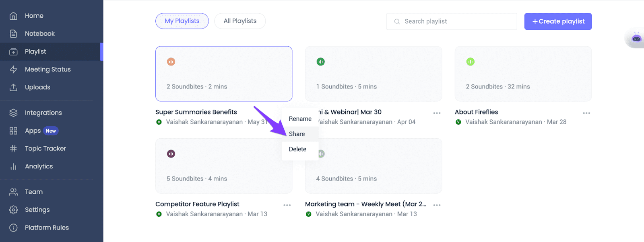Click the Analytics bar chart icon
The width and height of the screenshot is (644, 242).
pyautogui.click(x=13, y=166)
